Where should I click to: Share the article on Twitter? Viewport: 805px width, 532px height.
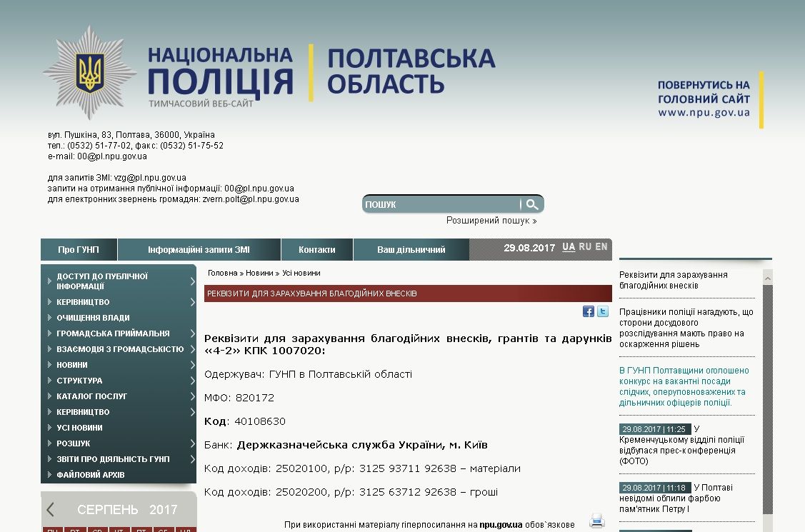point(602,311)
